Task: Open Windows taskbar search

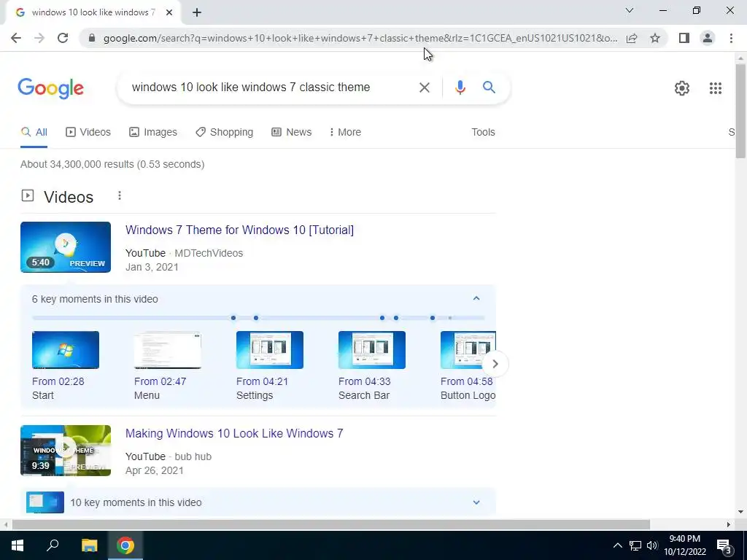Action: [x=53, y=545]
